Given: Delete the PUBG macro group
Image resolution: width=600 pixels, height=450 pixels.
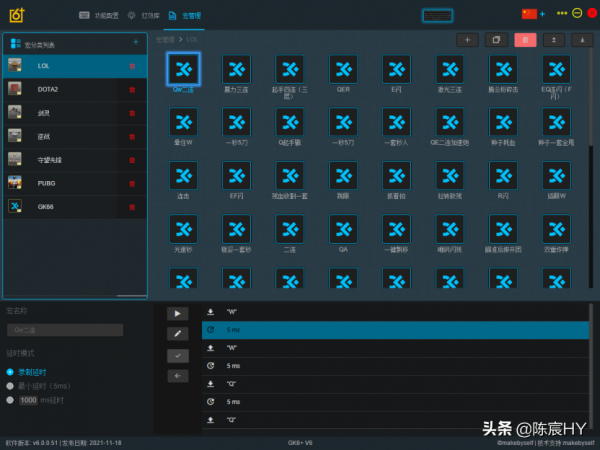Looking at the screenshot, I should tap(132, 183).
